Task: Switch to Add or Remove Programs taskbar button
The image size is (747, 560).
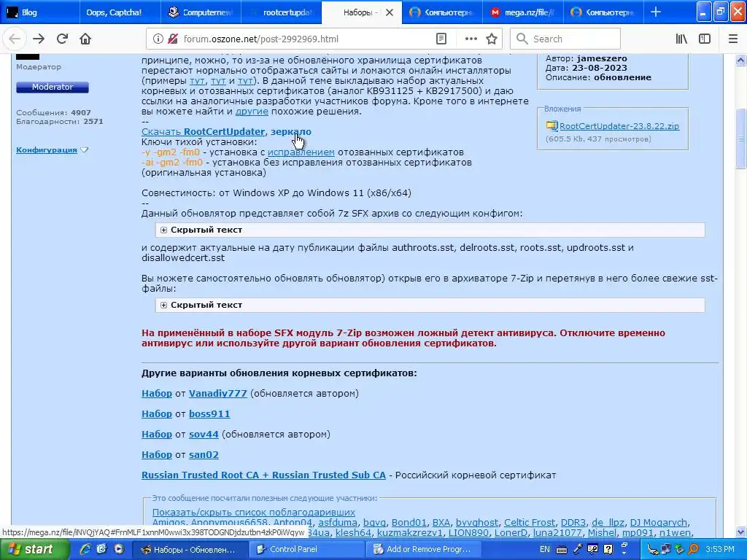Action: click(x=425, y=550)
